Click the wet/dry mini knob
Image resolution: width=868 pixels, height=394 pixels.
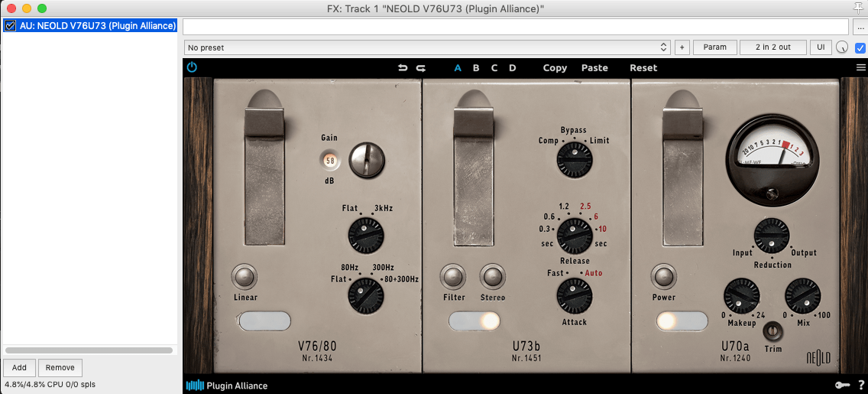842,47
